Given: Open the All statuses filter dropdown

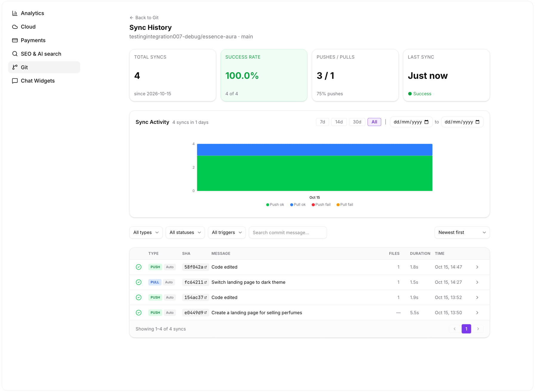Looking at the screenshot, I should pyautogui.click(x=185, y=233).
